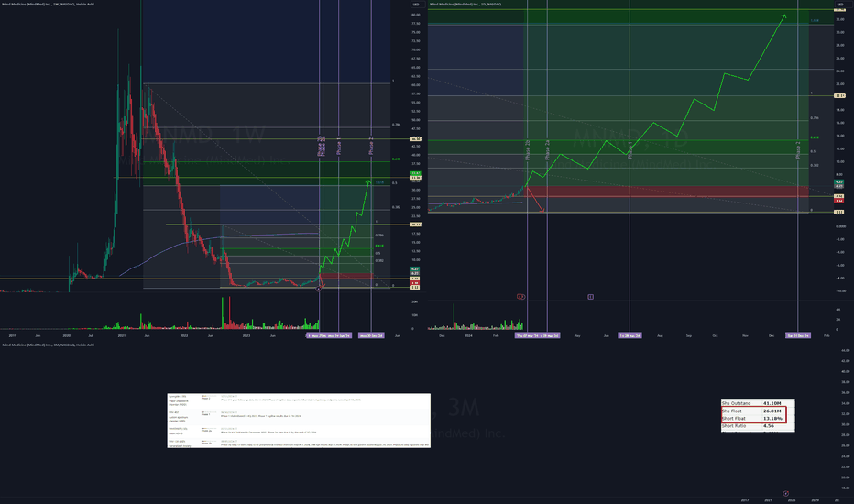Click the red earnings marker on daily chart
This screenshot has height=504, width=854.
(x=520, y=297)
